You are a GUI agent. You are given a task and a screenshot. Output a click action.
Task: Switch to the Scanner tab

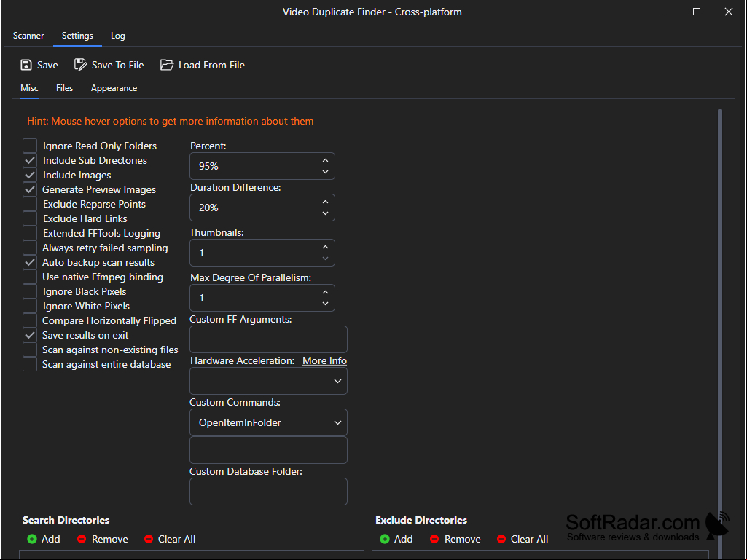coord(28,36)
